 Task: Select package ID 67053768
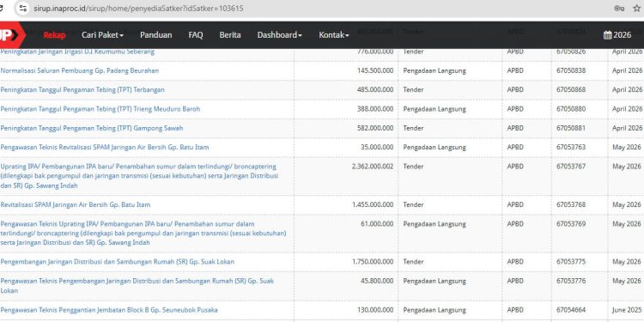coord(571,204)
